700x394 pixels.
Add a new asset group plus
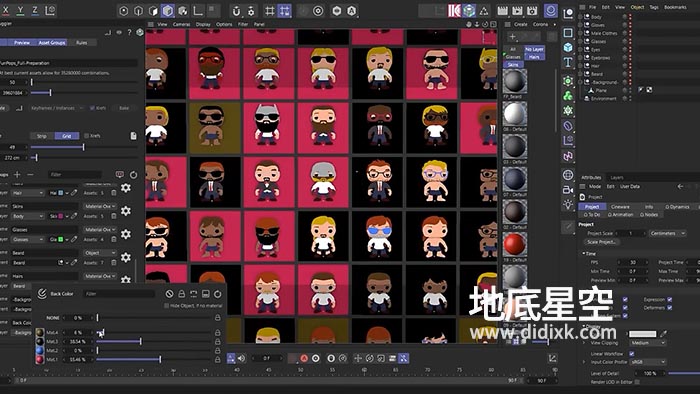pyautogui.click(x=17, y=174)
